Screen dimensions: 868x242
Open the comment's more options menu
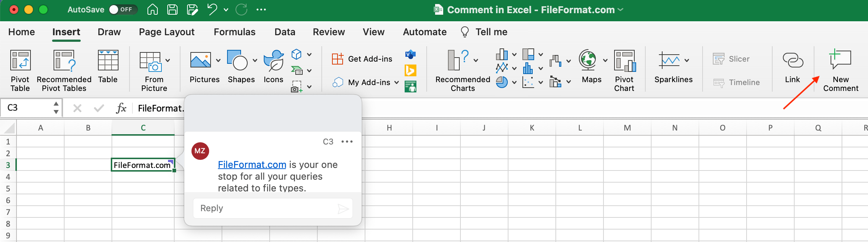347,142
